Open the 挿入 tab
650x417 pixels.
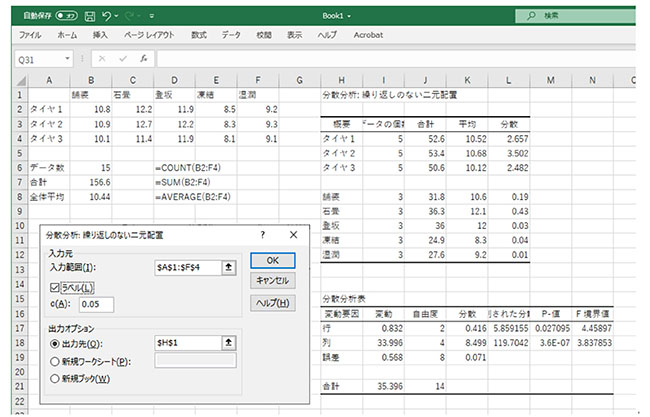(x=100, y=35)
